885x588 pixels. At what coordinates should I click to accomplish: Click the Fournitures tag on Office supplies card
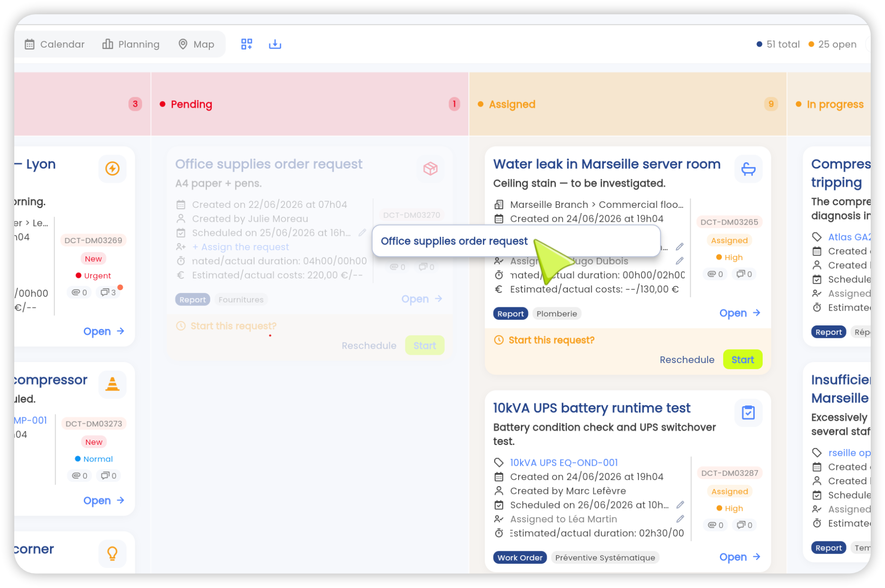[x=241, y=300]
